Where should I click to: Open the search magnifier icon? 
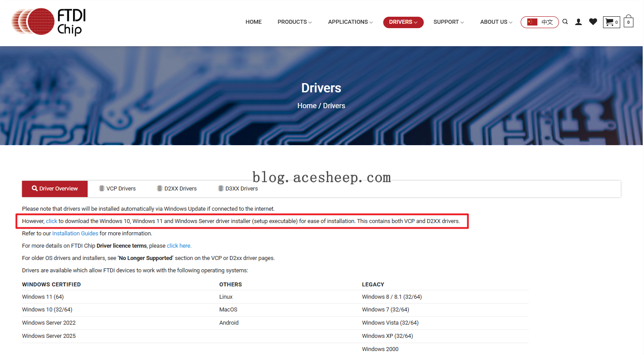tap(565, 22)
